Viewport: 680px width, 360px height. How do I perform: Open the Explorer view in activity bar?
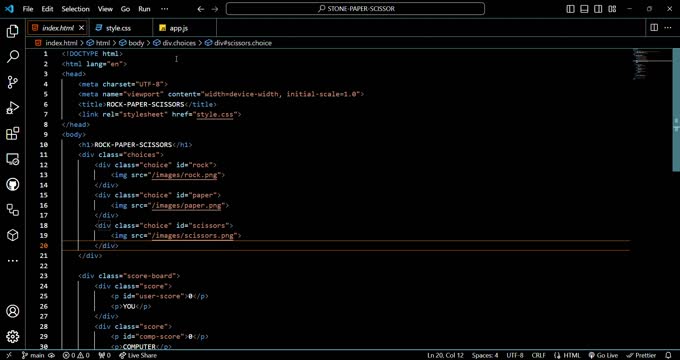(13, 31)
